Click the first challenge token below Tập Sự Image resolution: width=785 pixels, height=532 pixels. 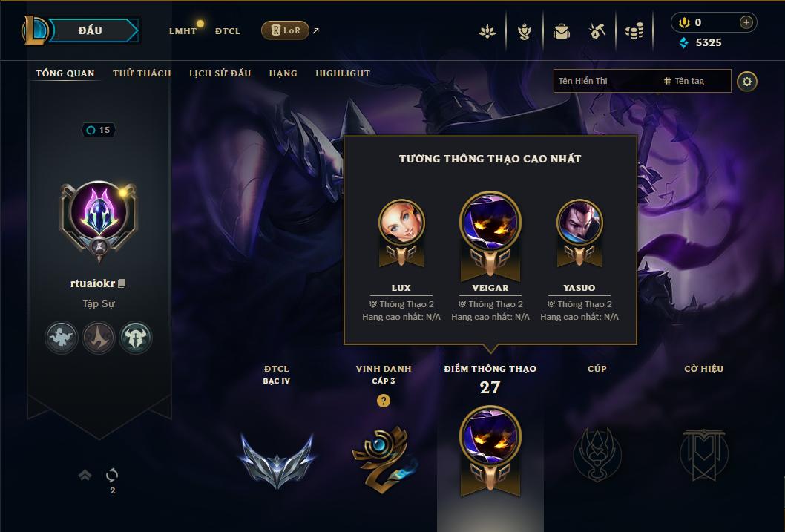tap(61, 338)
